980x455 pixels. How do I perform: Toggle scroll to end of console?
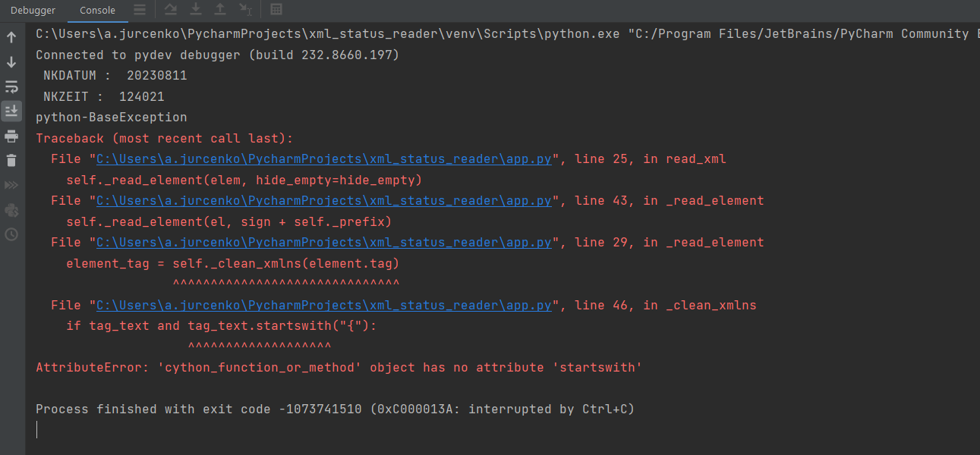(x=11, y=111)
